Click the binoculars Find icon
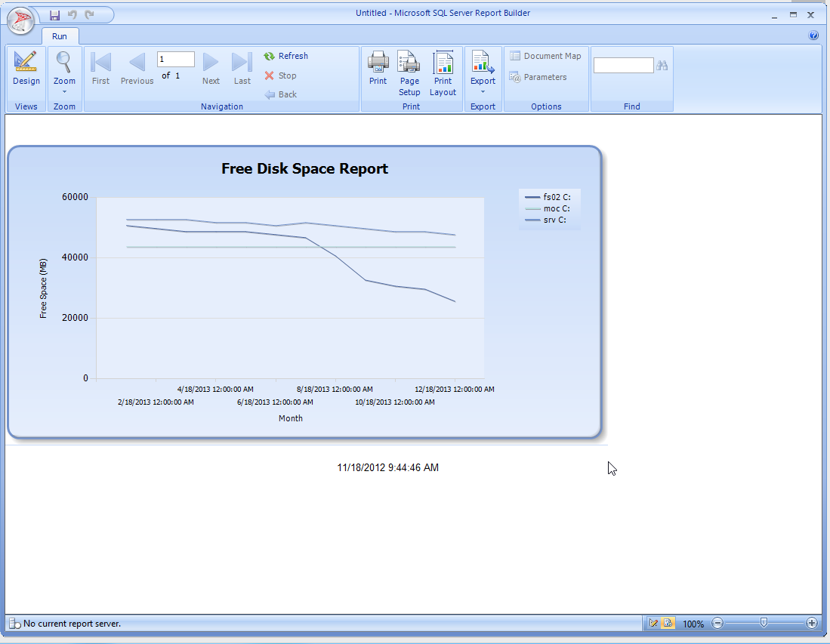 pyautogui.click(x=662, y=66)
